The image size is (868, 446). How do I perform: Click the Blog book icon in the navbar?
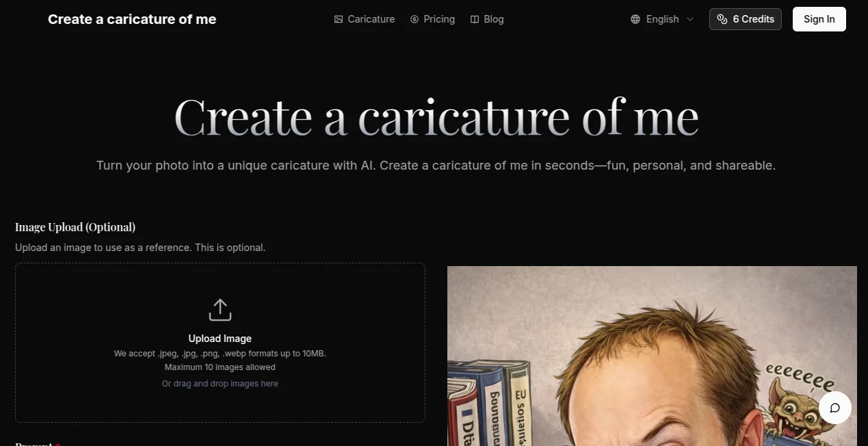tap(474, 19)
